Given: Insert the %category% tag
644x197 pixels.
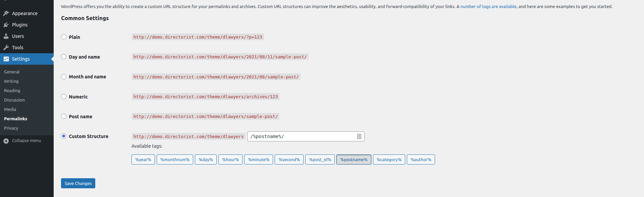Looking at the screenshot, I should pos(389,160).
